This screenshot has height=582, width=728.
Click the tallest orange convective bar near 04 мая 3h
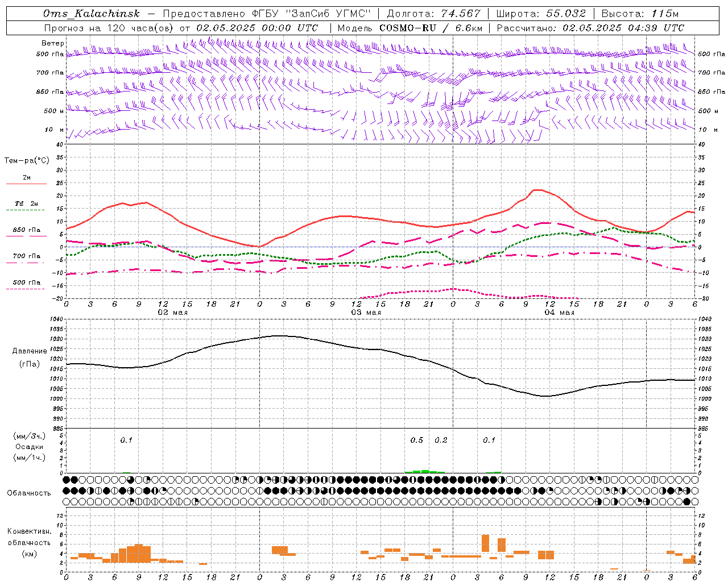click(485, 543)
